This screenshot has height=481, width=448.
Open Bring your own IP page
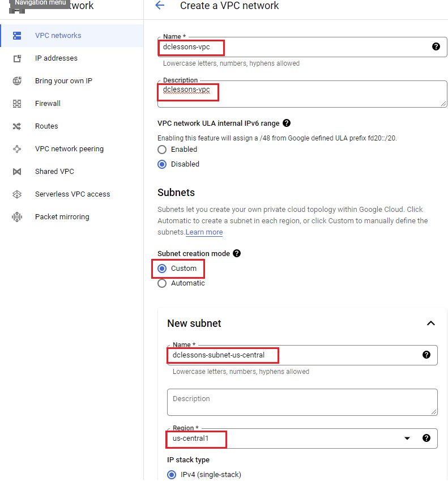(x=72, y=81)
